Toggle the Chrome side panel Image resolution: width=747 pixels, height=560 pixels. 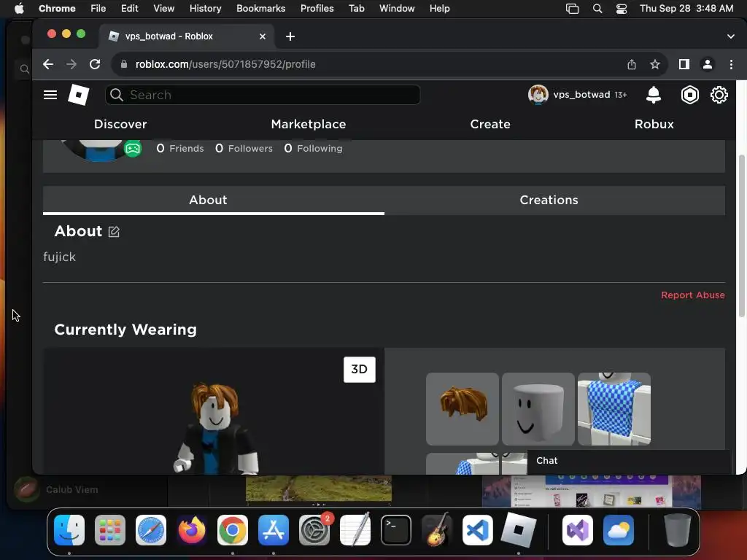pyautogui.click(x=684, y=64)
